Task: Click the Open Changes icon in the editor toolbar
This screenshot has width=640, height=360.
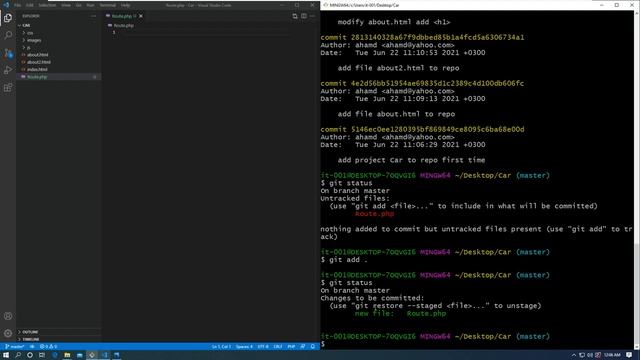Action: point(295,16)
